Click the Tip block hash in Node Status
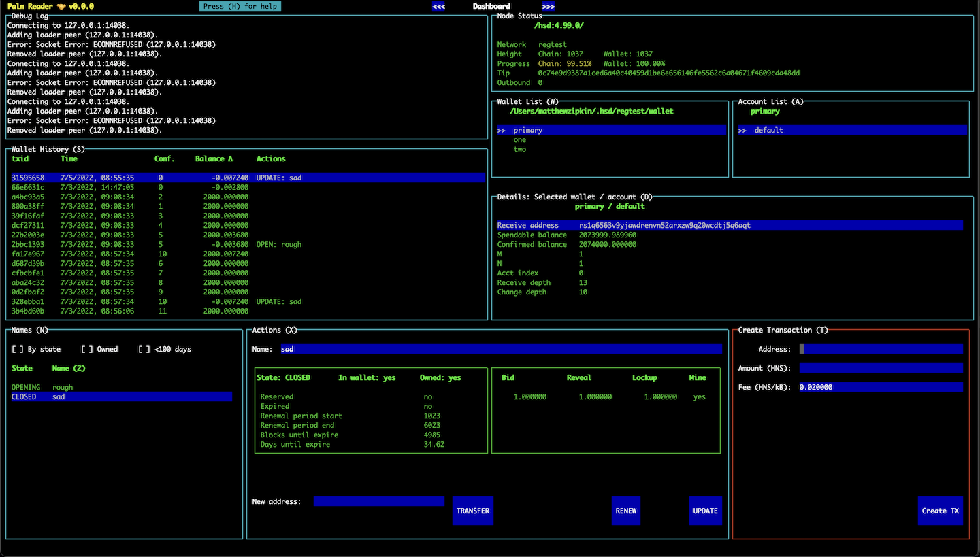This screenshot has width=980, height=557. point(669,73)
